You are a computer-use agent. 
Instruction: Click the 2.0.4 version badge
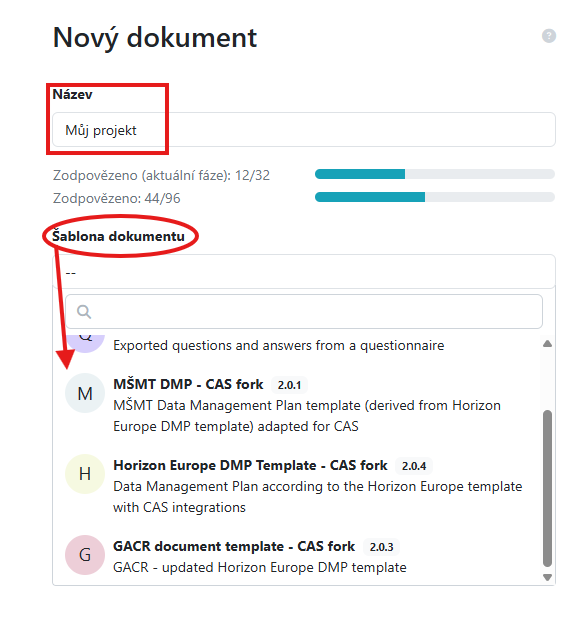(414, 466)
